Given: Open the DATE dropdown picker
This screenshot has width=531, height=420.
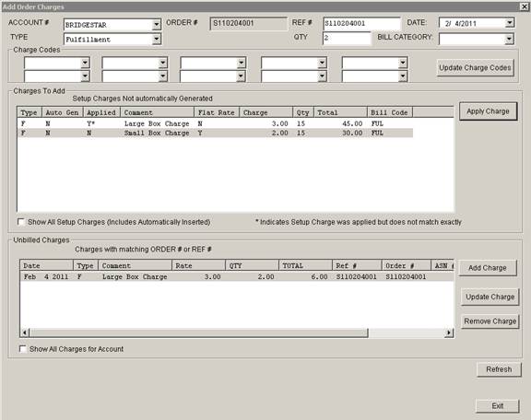Looking at the screenshot, I should (x=509, y=23).
